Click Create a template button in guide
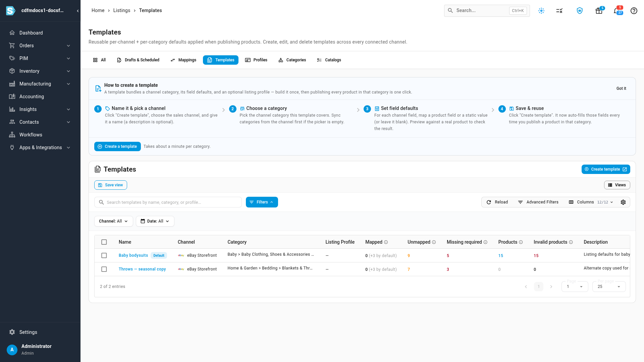This screenshot has width=644, height=362. tap(117, 146)
